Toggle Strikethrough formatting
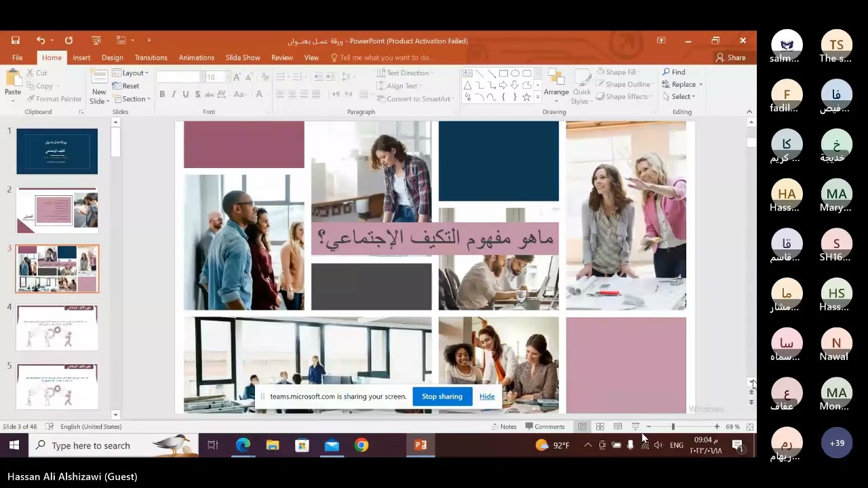 click(210, 94)
